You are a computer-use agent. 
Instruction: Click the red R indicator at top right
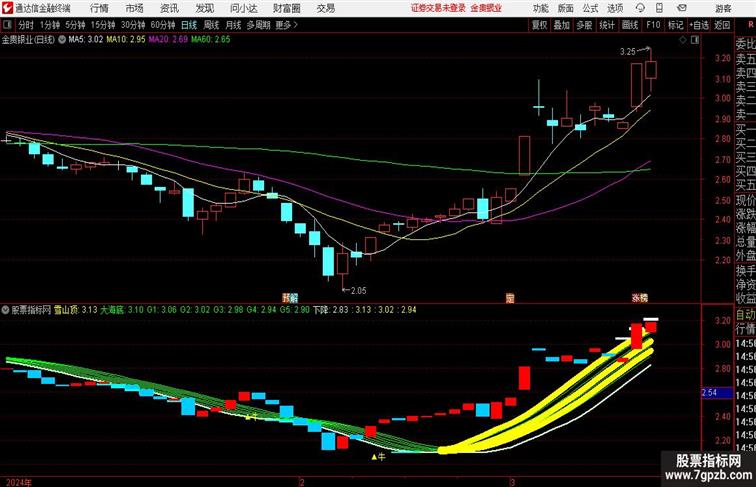click(751, 25)
